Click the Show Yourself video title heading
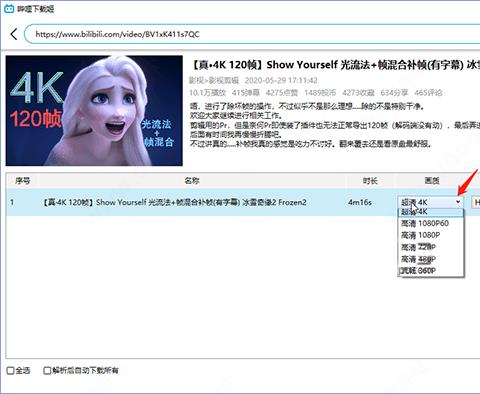 [x=334, y=64]
